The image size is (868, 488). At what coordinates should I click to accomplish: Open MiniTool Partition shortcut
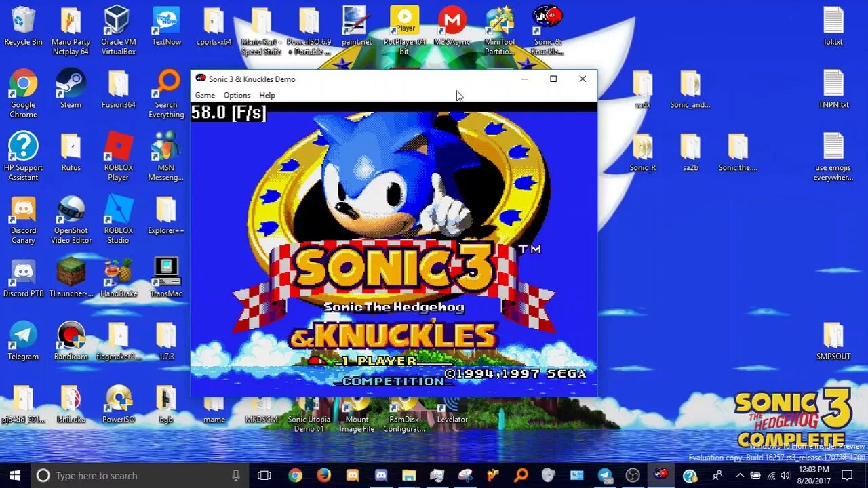(x=500, y=31)
